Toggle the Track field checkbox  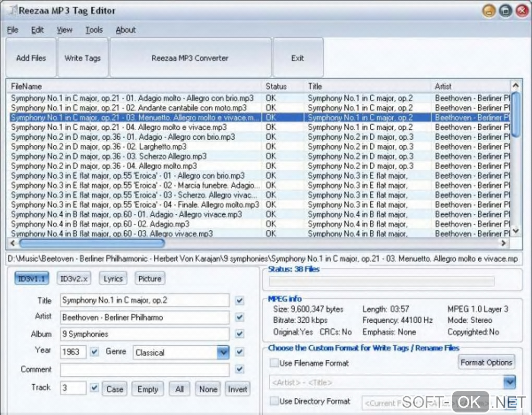pos(94,387)
